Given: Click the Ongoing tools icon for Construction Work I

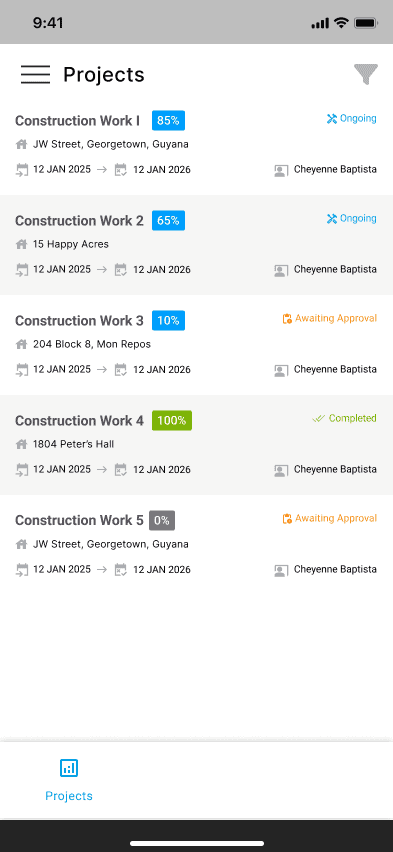Looking at the screenshot, I should [x=332, y=118].
